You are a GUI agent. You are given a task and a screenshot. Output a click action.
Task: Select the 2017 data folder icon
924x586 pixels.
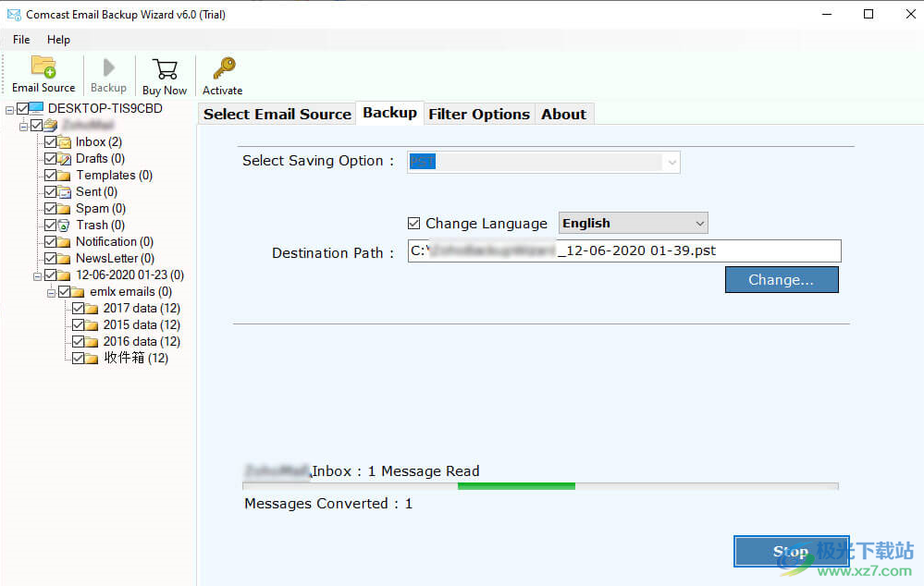click(92, 308)
